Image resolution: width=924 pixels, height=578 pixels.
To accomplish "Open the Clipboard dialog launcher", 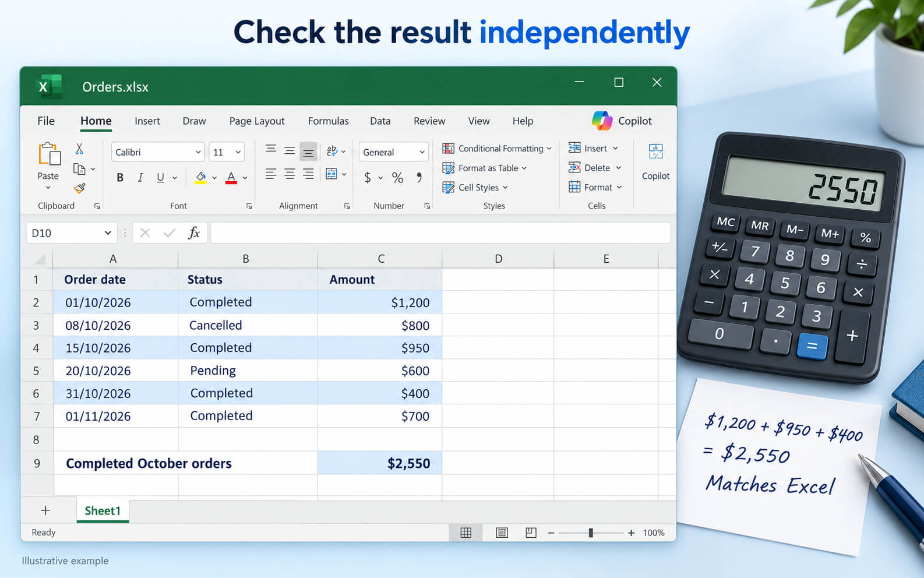I will click(x=97, y=206).
